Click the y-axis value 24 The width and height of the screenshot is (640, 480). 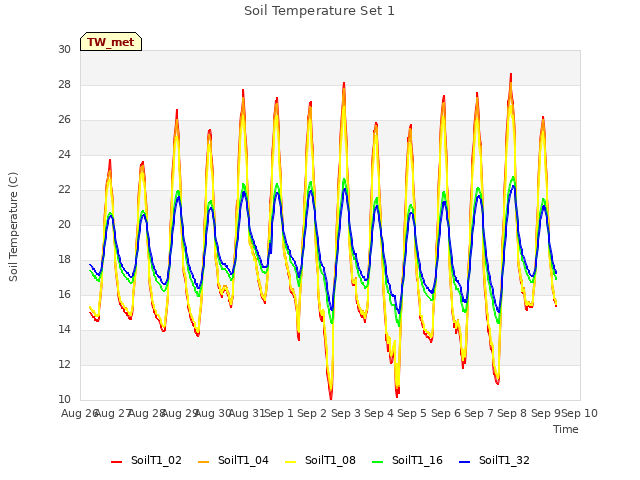point(64,155)
